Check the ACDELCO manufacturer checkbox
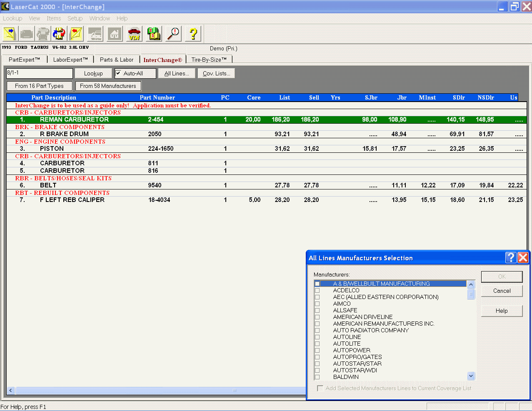 pyautogui.click(x=317, y=290)
